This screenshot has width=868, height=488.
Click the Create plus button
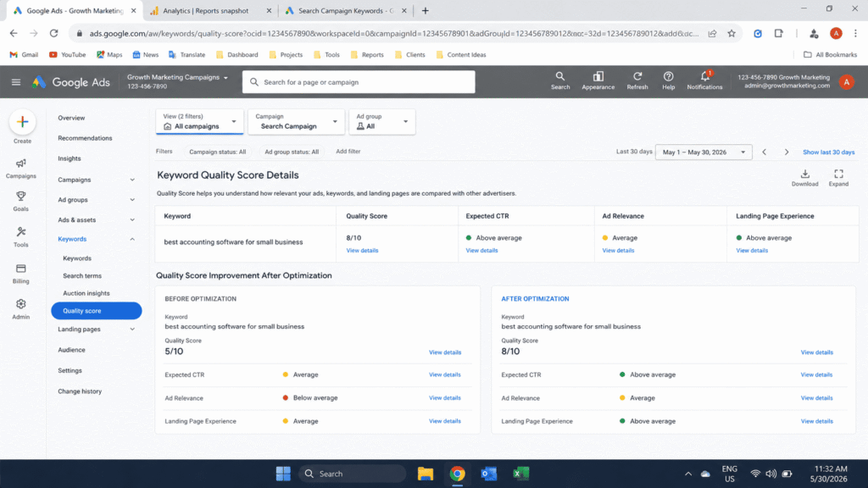(x=22, y=122)
